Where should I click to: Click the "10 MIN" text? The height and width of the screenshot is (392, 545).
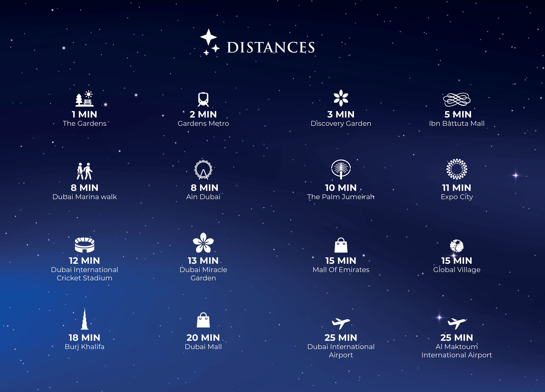341,188
